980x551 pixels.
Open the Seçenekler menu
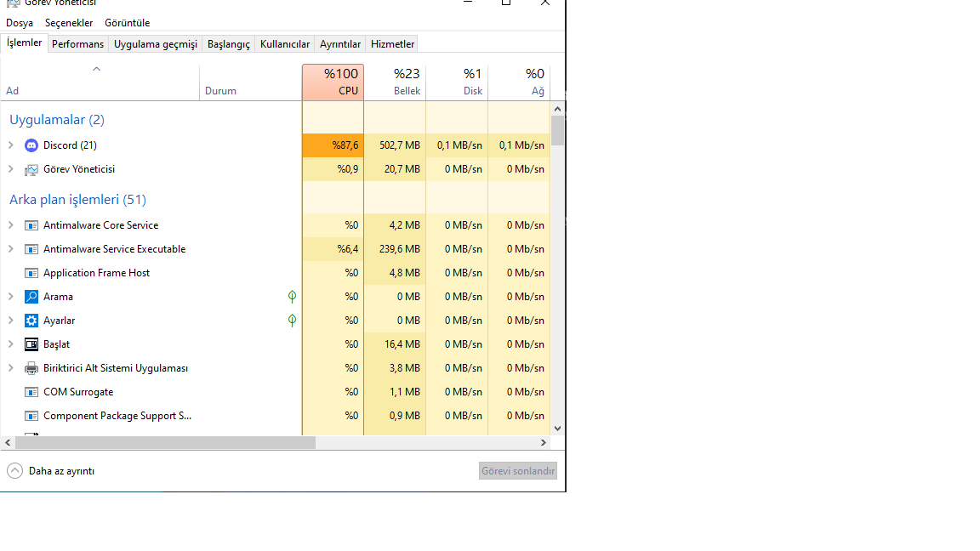tap(69, 23)
